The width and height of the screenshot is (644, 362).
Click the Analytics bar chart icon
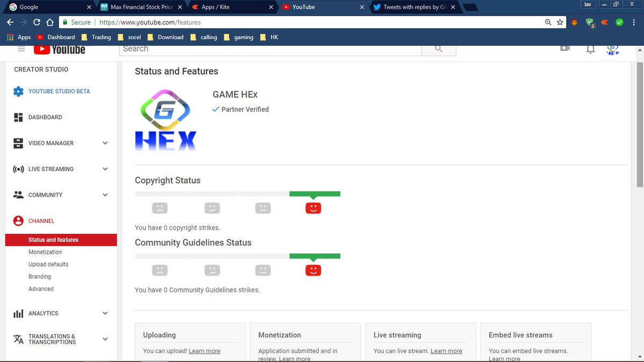click(x=18, y=313)
